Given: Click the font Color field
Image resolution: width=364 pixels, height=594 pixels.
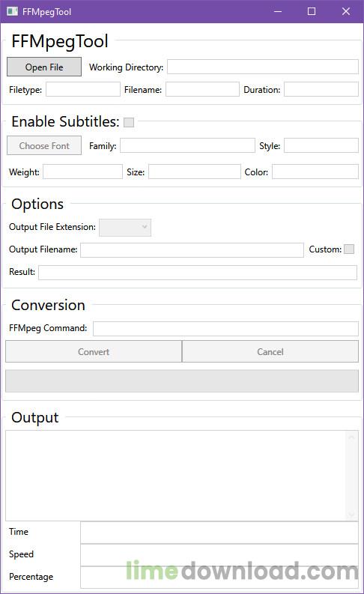Looking at the screenshot, I should pos(315,172).
